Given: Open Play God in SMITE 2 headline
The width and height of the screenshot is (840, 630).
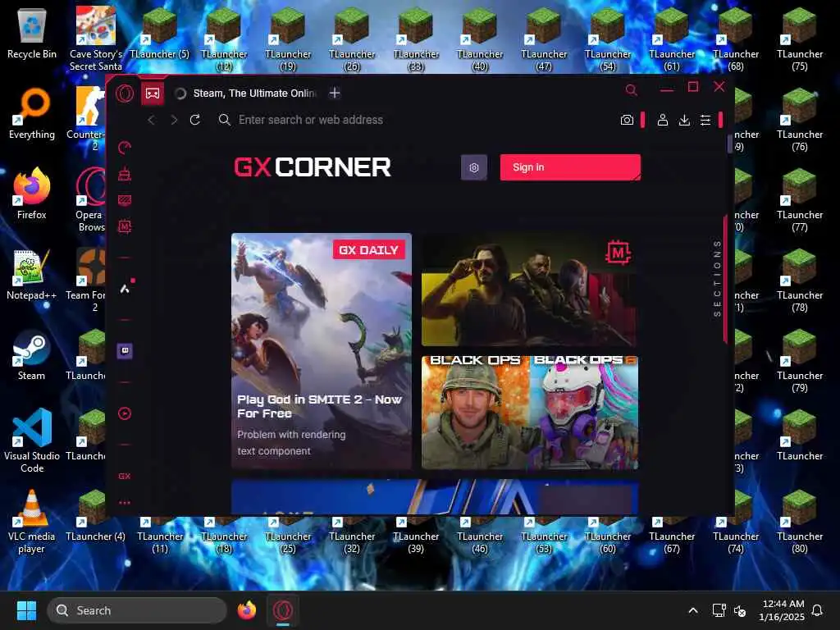Looking at the screenshot, I should [x=319, y=406].
